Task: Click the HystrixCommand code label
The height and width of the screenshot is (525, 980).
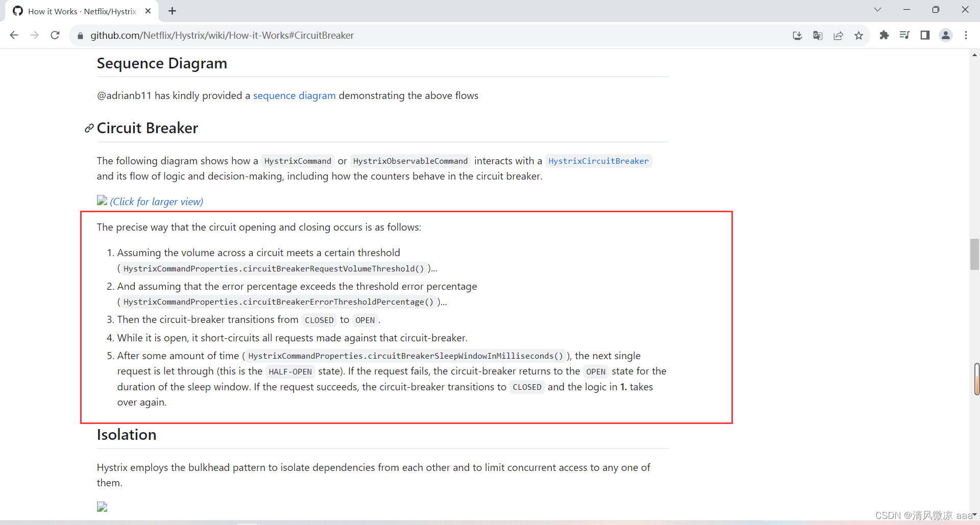Action: click(x=298, y=161)
